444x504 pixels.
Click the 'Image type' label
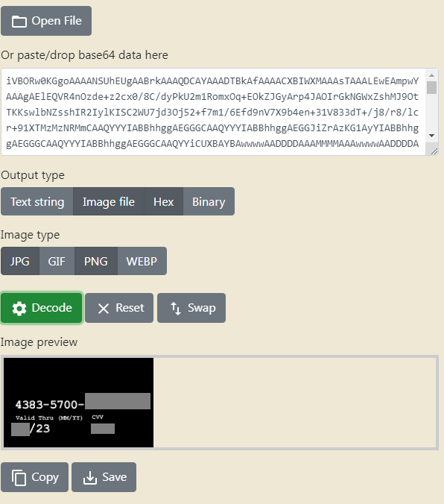[31, 235]
